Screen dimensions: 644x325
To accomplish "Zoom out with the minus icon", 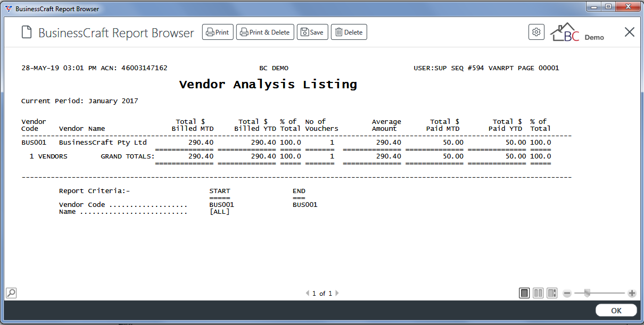I will (x=567, y=293).
